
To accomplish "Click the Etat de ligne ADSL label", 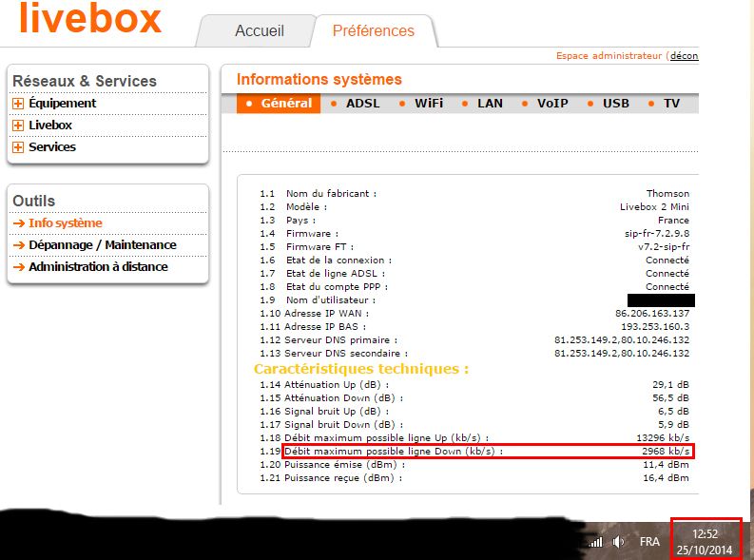I will tap(336, 274).
